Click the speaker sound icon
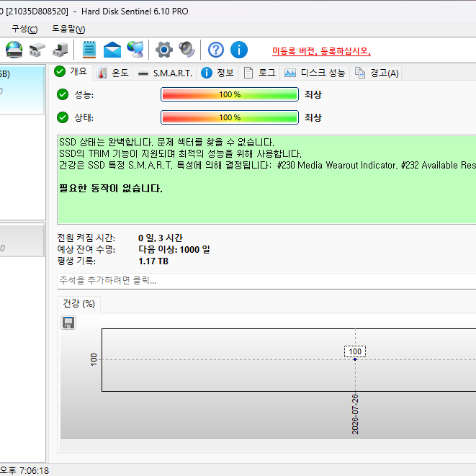This screenshot has height=476, width=476. 187,50
